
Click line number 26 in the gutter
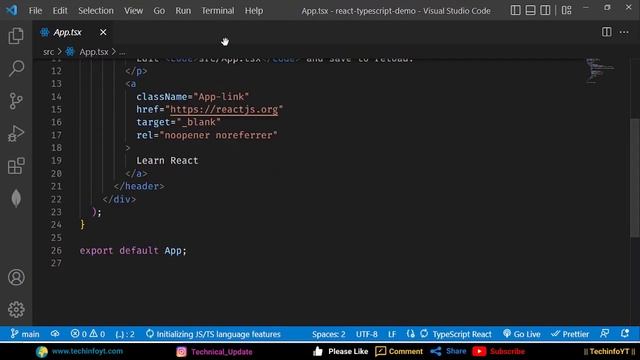tap(56, 250)
